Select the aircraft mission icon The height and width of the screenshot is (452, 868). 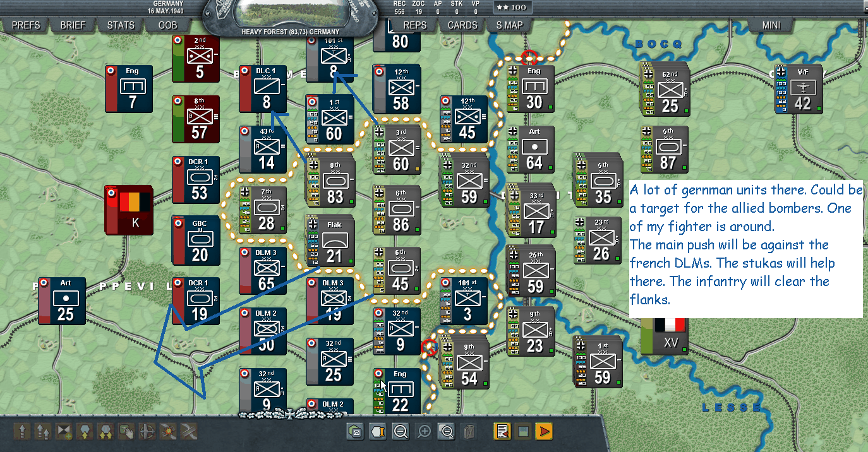148,432
